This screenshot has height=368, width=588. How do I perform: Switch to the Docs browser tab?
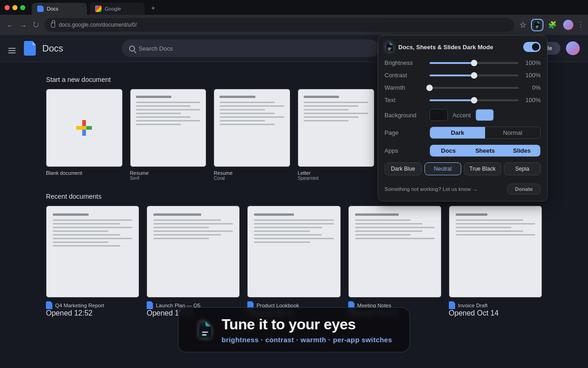(x=59, y=9)
